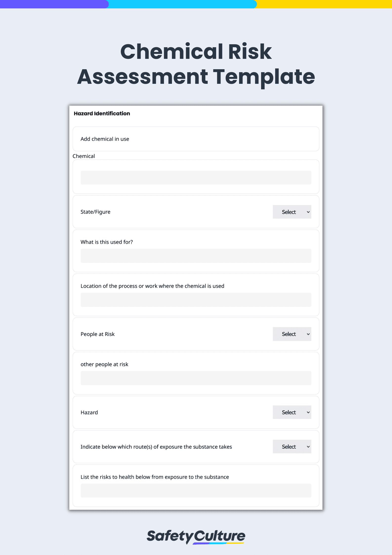Image resolution: width=392 pixels, height=555 pixels.
Task: Click the Hazard Identification section header
Action: [102, 113]
